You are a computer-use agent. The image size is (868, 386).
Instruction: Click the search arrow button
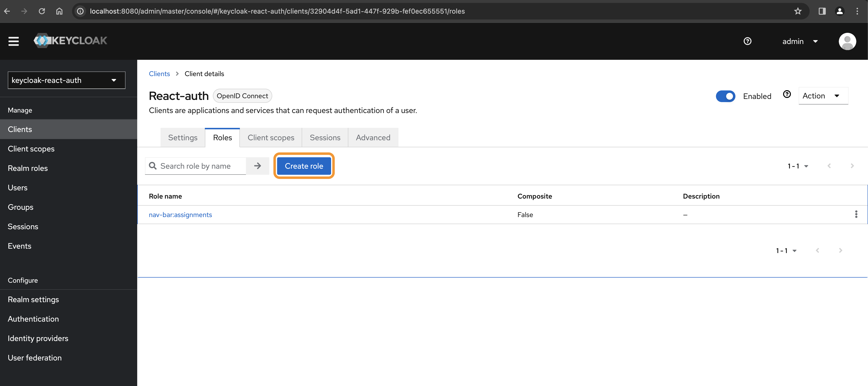pyautogui.click(x=257, y=166)
